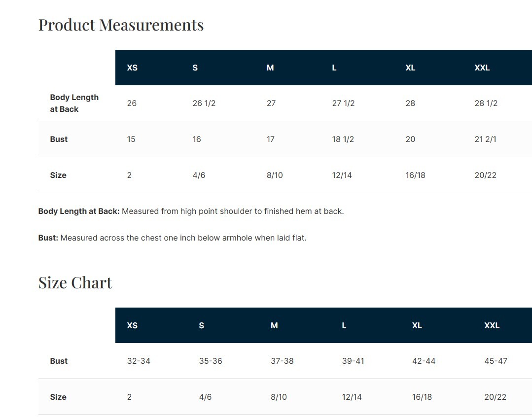Click the Product Measurements heading
This screenshot has height=417, width=532.
(121, 25)
